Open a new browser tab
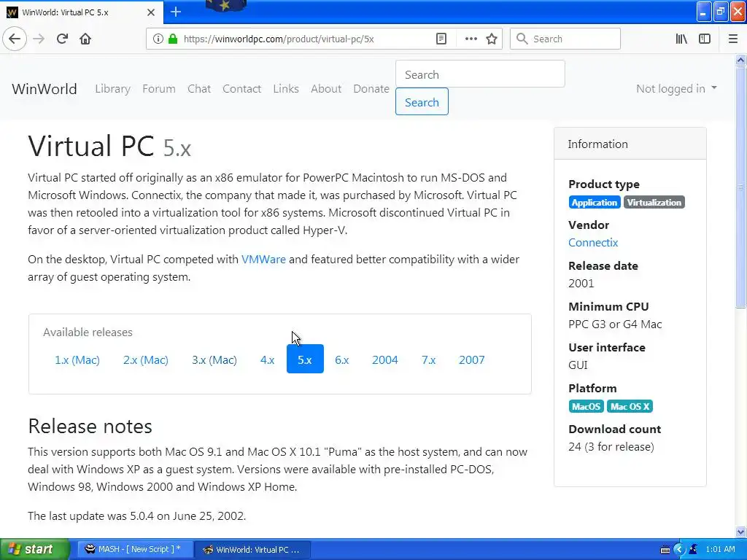The width and height of the screenshot is (747, 560). click(x=176, y=12)
